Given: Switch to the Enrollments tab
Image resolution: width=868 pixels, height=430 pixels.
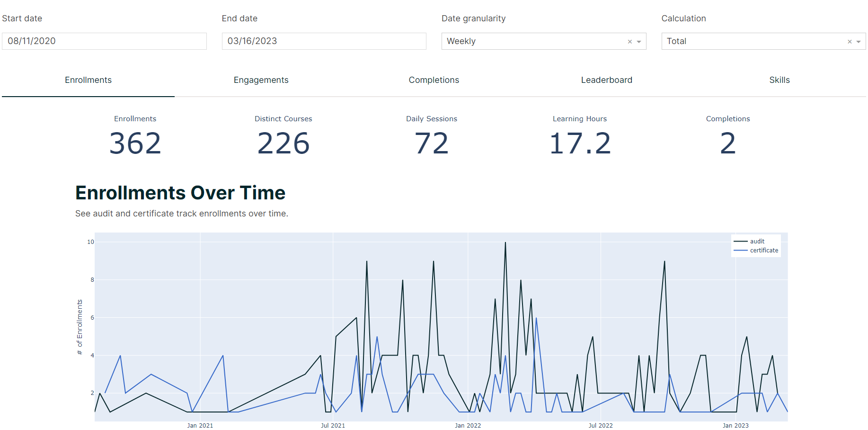Looking at the screenshot, I should point(88,80).
